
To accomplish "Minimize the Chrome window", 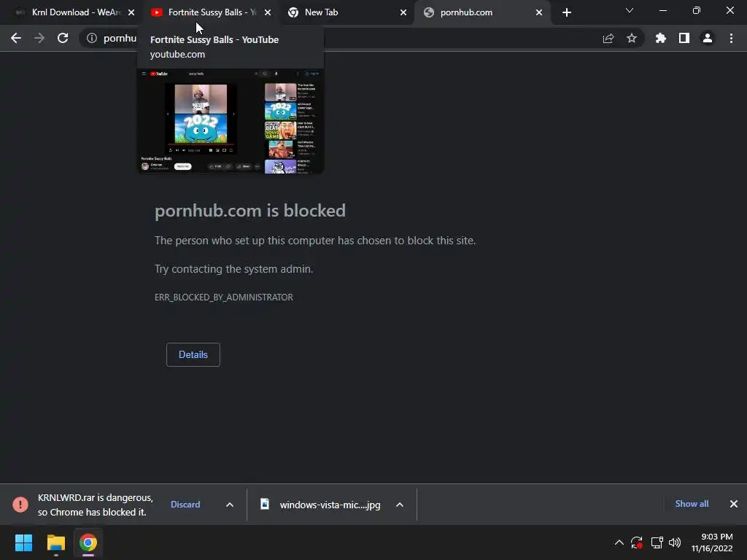I will click(x=662, y=10).
